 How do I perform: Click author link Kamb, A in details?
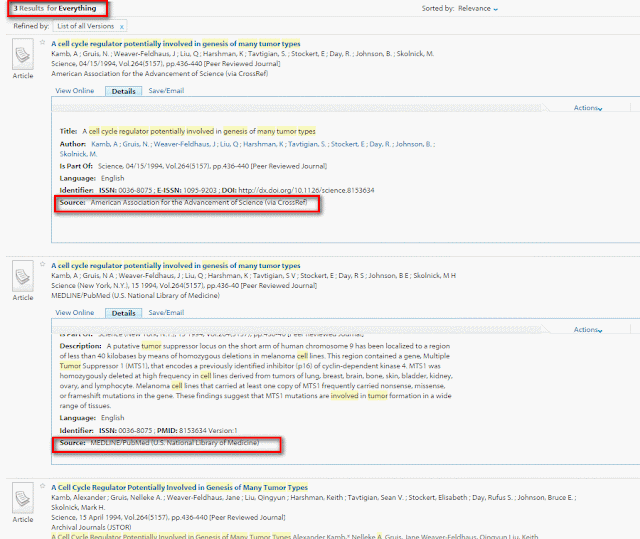click(x=104, y=144)
